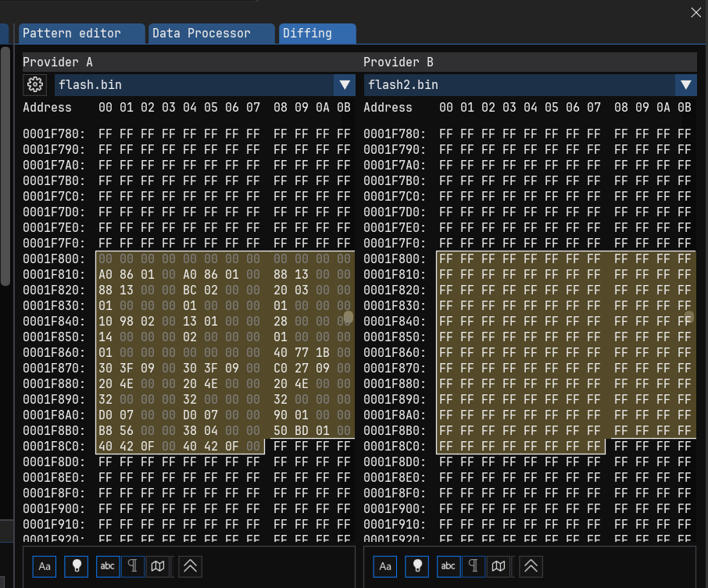Click column header 04 in Provider B

531,108
